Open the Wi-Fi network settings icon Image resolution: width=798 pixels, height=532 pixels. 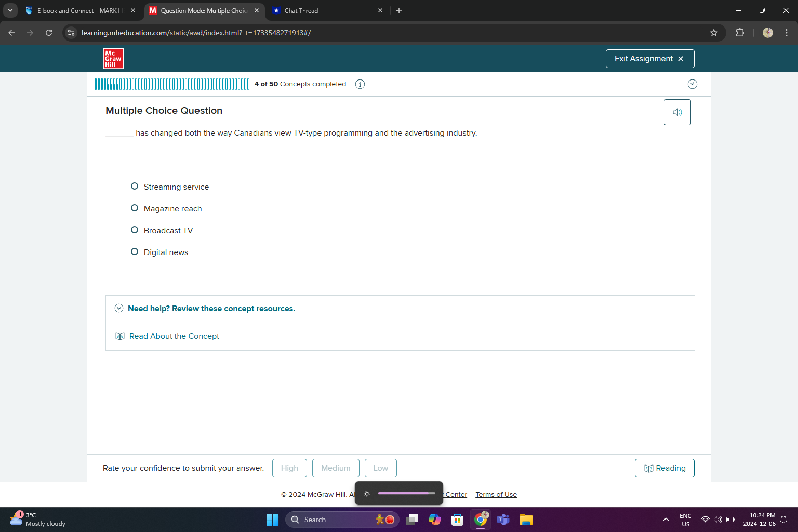coord(705,520)
